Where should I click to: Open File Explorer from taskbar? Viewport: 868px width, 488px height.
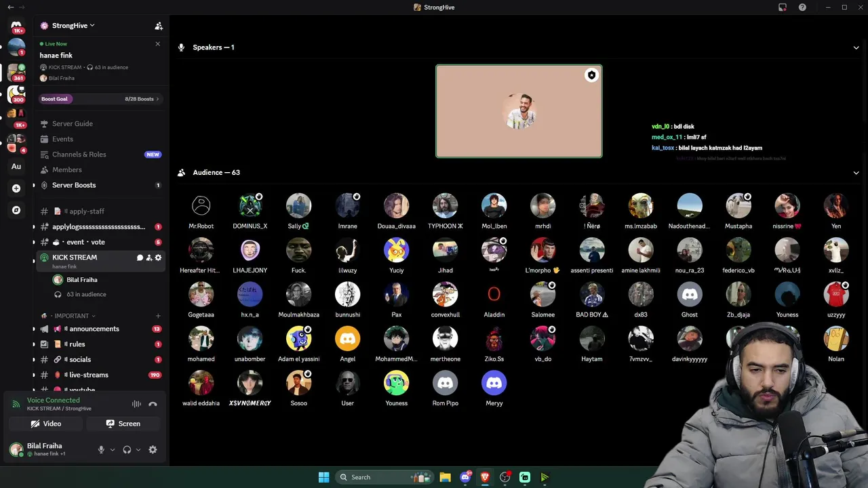pos(445,477)
